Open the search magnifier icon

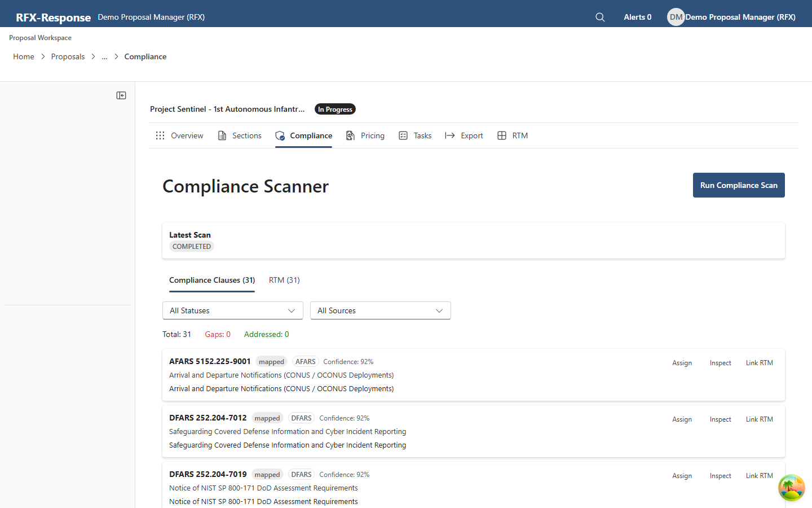tap(600, 17)
